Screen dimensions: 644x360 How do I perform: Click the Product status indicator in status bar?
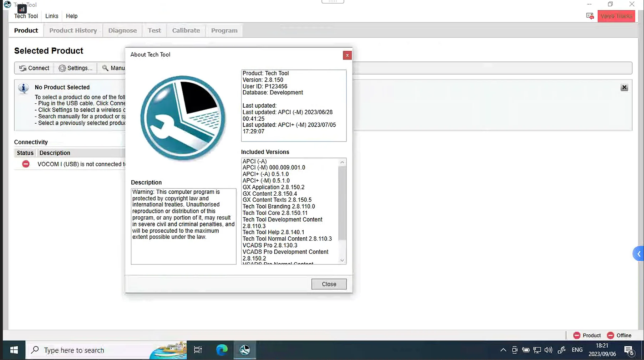point(587,335)
